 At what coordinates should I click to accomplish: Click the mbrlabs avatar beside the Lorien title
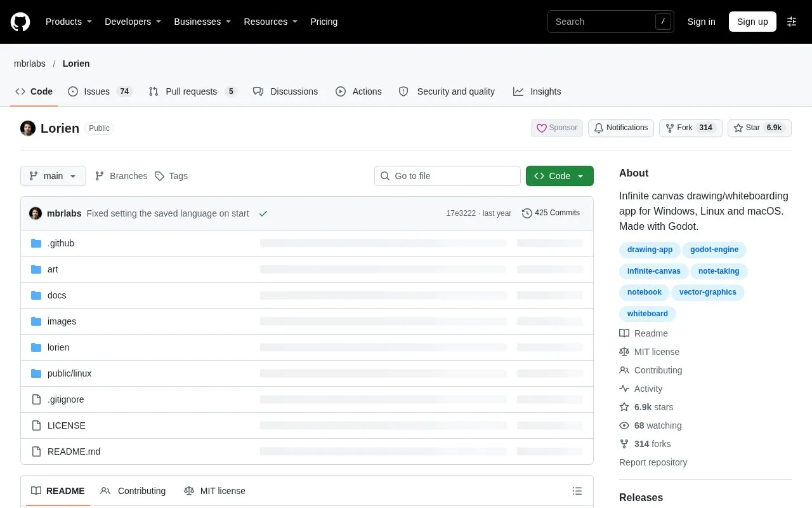pyautogui.click(x=28, y=128)
